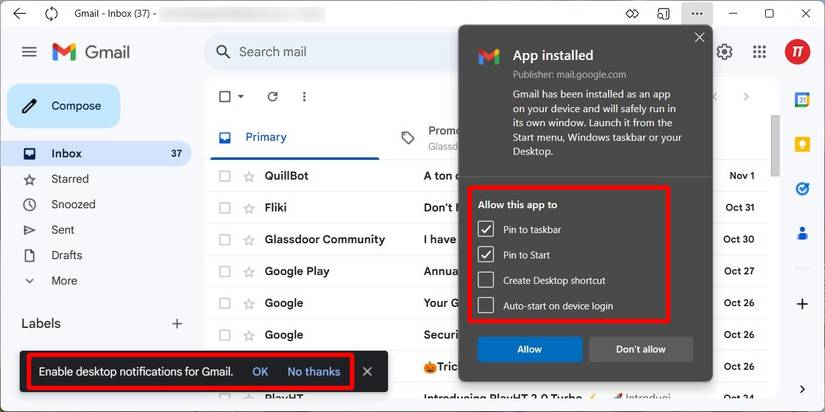Viewport: 825px width, 412px height.
Task: Click the Refresh mail icon
Action: (x=272, y=97)
